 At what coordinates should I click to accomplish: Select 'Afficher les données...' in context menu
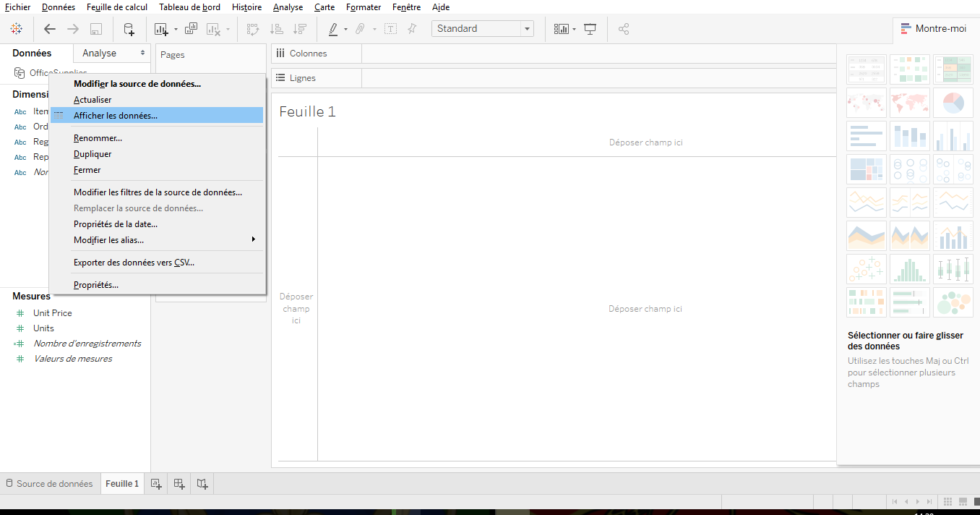coord(116,116)
